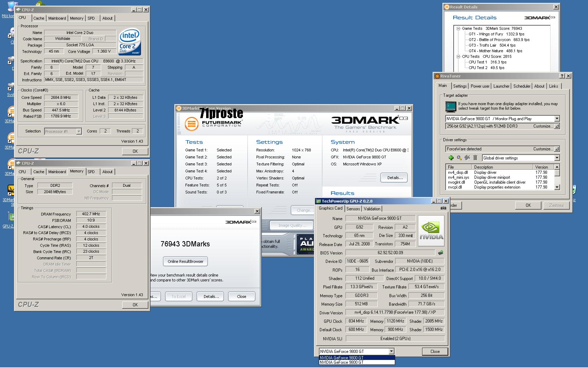
Task: Select the nvoglnt.dll row in RivaTuner
Action: (x=500, y=182)
